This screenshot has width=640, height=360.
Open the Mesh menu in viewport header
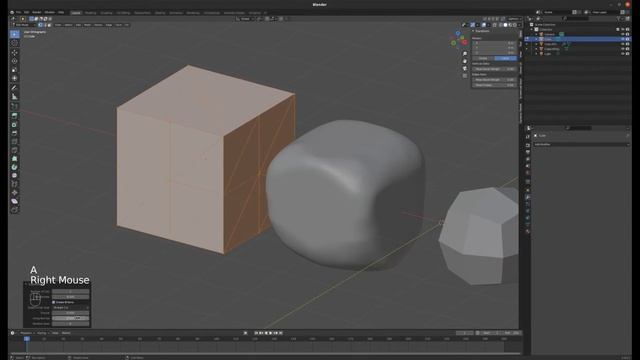coord(87,25)
